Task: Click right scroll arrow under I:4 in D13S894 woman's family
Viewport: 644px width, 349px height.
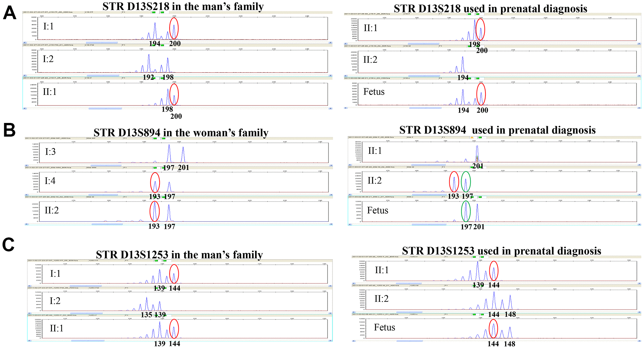Action: [x=331, y=195]
